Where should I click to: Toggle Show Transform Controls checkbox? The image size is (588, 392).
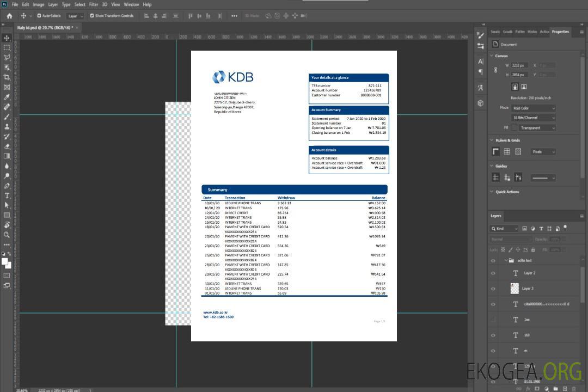coord(92,16)
